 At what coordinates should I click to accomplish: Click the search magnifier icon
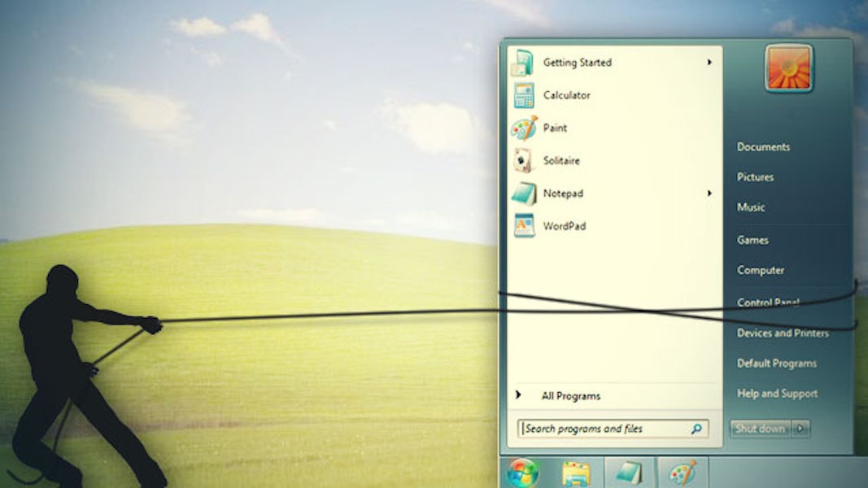click(696, 428)
